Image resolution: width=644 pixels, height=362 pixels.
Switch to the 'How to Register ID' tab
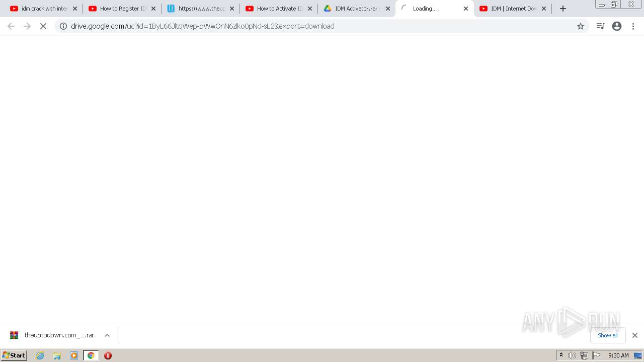point(118,9)
